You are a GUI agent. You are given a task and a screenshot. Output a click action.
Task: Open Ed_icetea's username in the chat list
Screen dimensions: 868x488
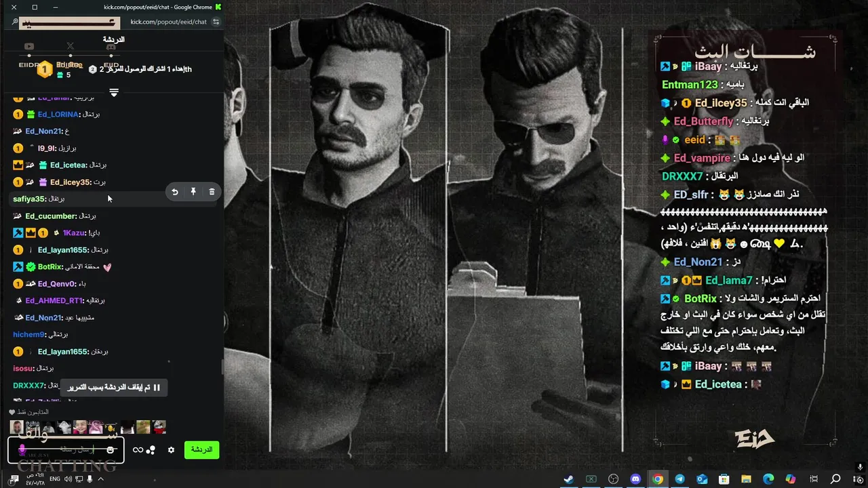point(68,165)
